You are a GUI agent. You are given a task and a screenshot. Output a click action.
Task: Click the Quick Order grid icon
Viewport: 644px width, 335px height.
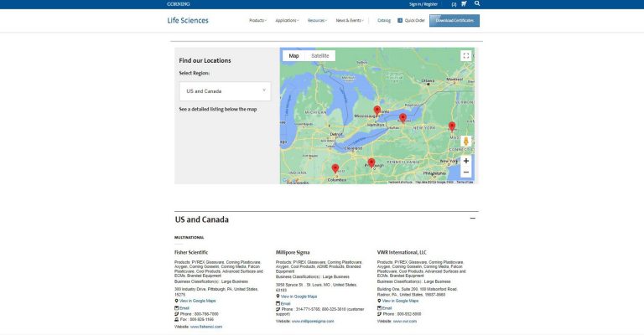point(400,20)
